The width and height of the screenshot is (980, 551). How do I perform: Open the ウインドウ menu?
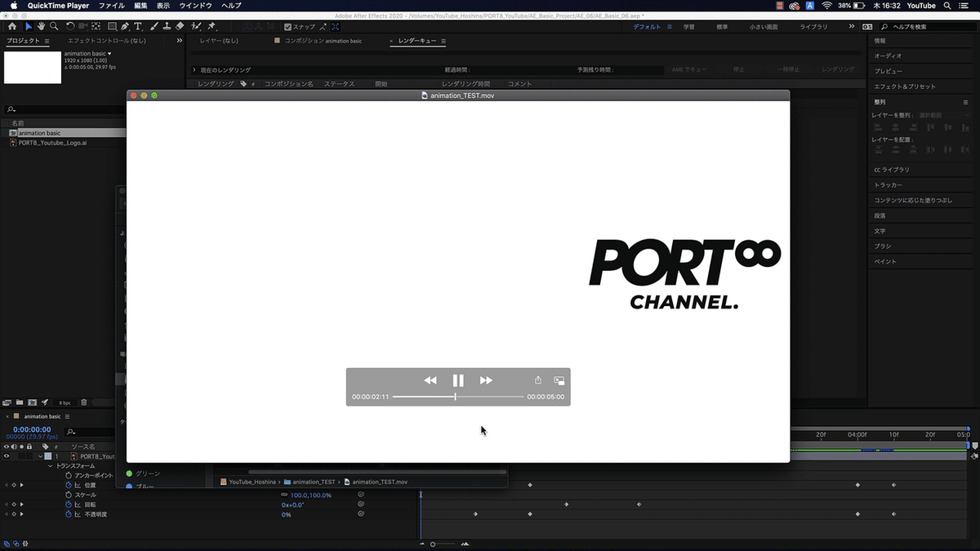pos(195,6)
